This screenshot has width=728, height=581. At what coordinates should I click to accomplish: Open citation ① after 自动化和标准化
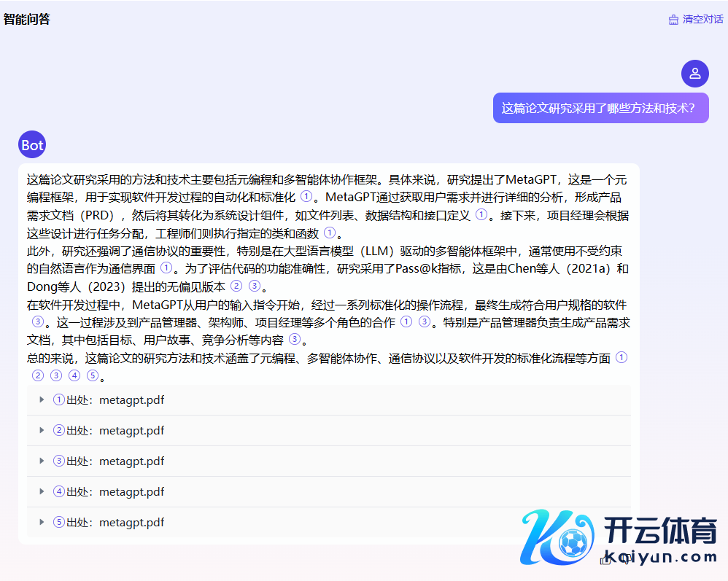click(306, 198)
